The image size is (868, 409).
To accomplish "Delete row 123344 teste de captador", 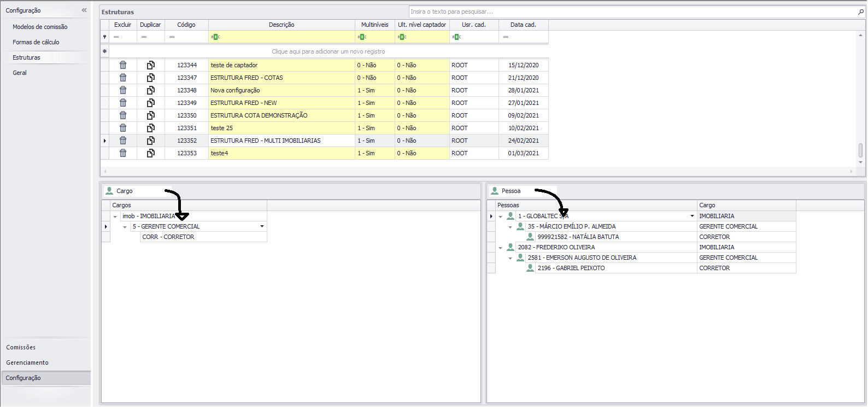I will (123, 65).
